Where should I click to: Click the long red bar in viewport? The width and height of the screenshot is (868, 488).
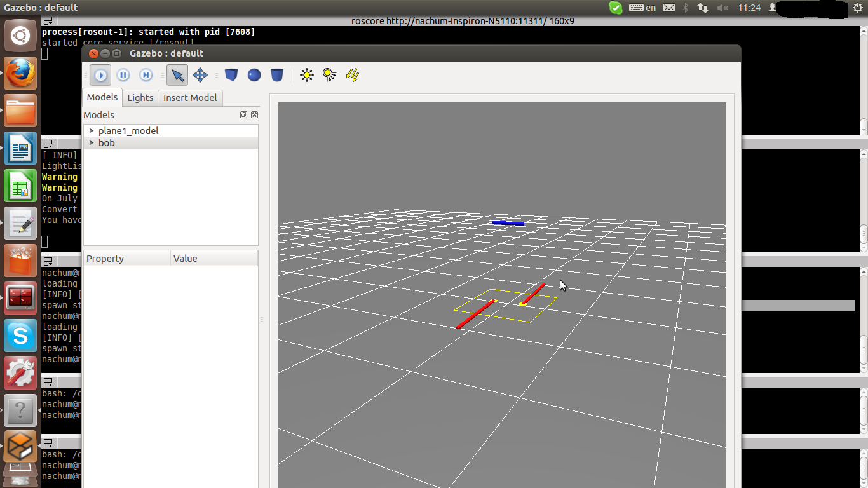tap(476, 314)
